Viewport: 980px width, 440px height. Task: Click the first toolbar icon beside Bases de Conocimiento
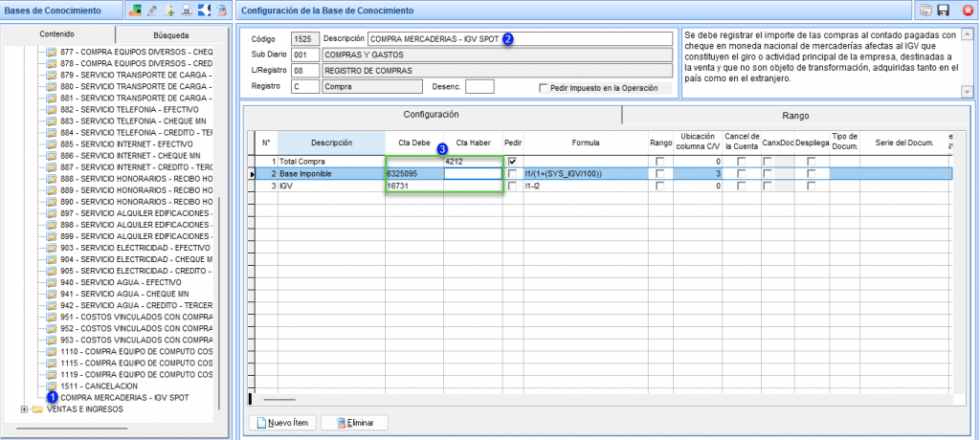(134, 10)
